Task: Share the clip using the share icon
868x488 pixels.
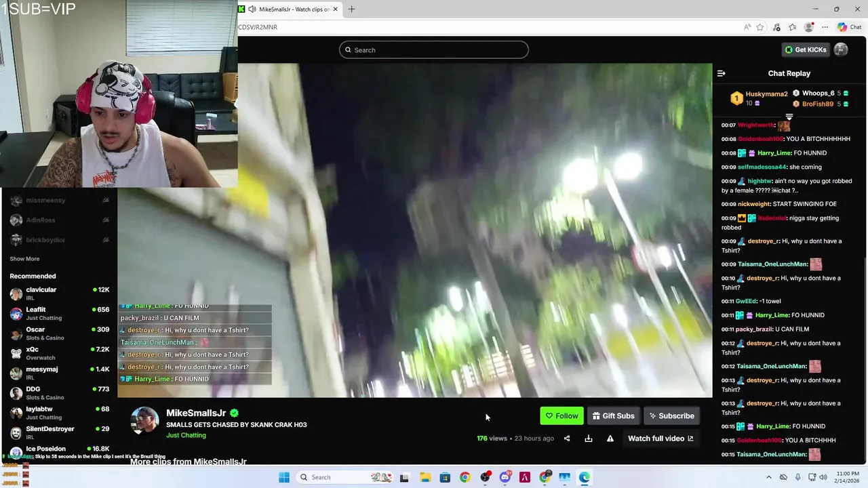Action: (567, 439)
